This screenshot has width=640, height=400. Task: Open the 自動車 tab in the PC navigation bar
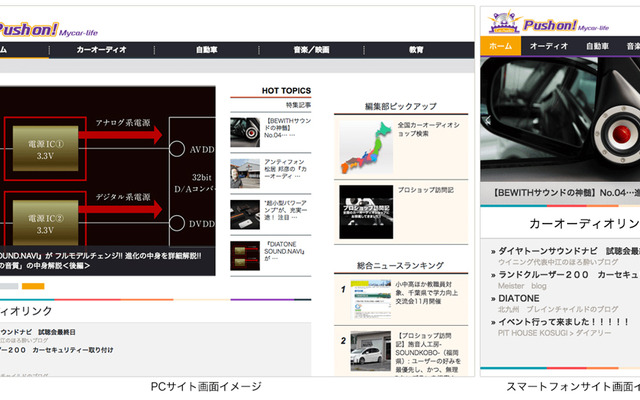point(207,50)
